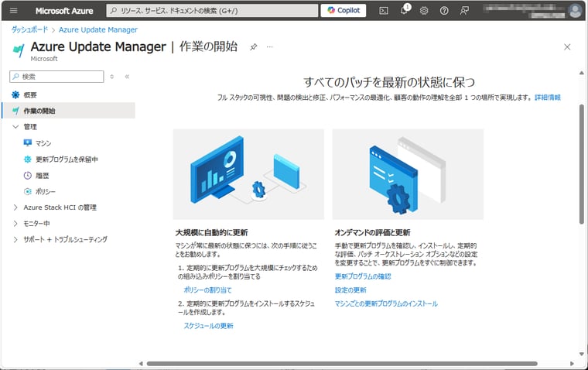Open the notifications bell
Screen dimensions: 588x370
click(x=404, y=11)
